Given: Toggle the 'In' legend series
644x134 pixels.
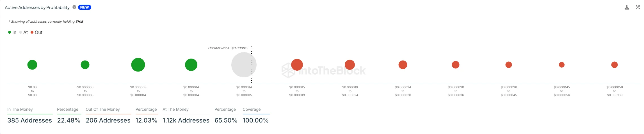Looking at the screenshot, I should click(12, 33).
